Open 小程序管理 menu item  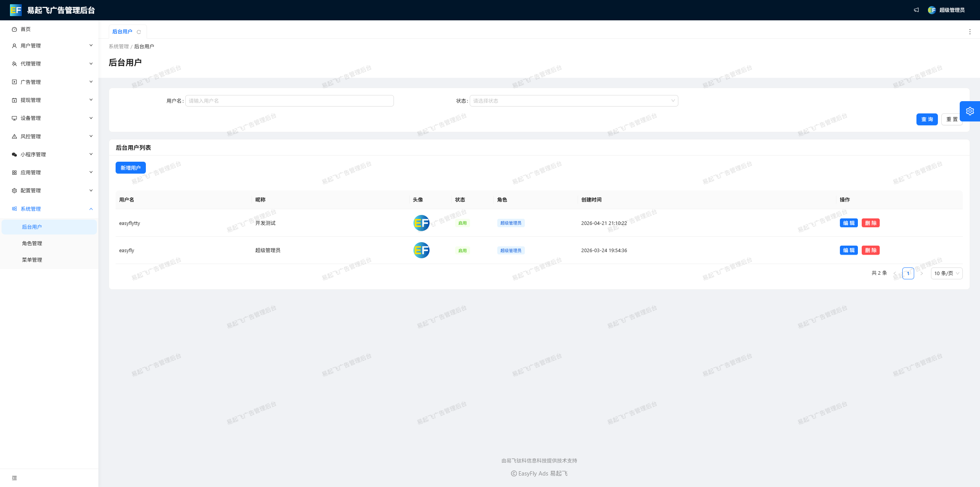[x=49, y=154]
